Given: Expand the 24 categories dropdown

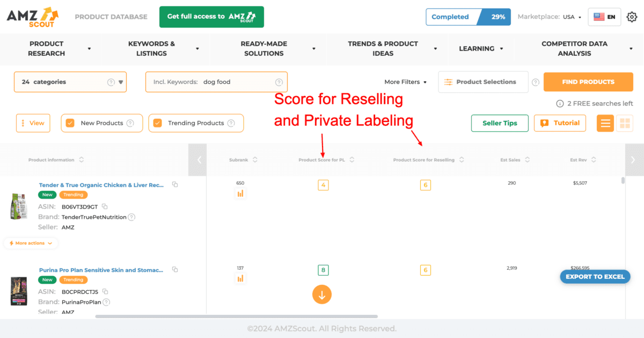Looking at the screenshot, I should pyautogui.click(x=70, y=82).
